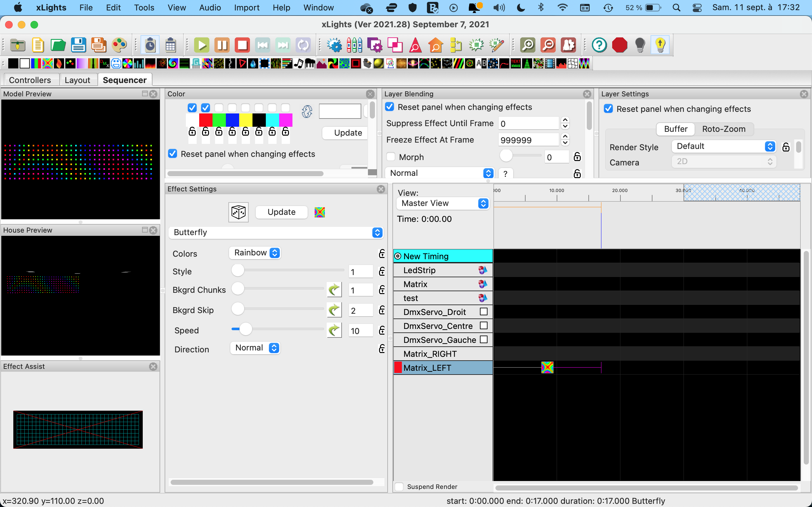
Task: Open the Audio menu
Action: [210, 7]
